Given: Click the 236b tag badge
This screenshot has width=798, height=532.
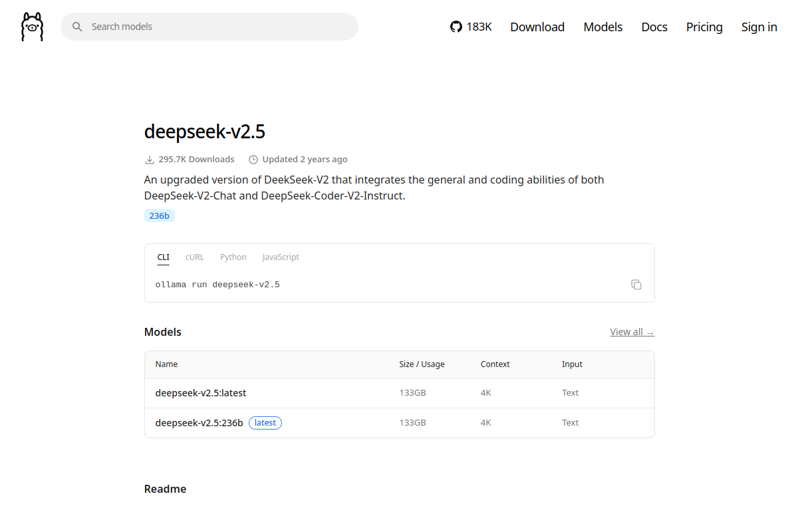Looking at the screenshot, I should (x=160, y=215).
